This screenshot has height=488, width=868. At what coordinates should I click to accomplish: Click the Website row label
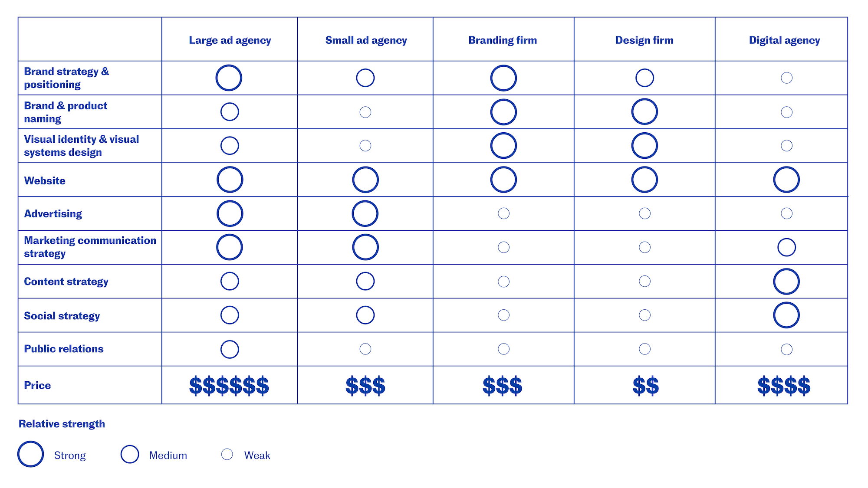click(45, 180)
